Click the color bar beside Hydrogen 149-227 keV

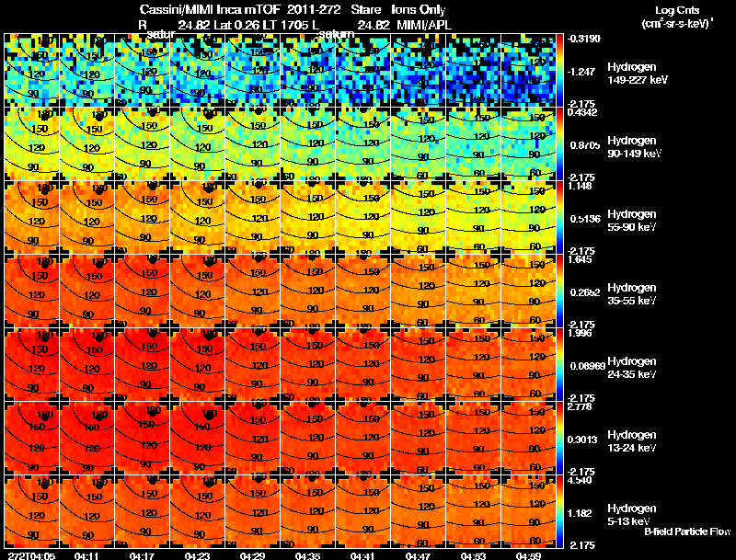click(x=560, y=70)
